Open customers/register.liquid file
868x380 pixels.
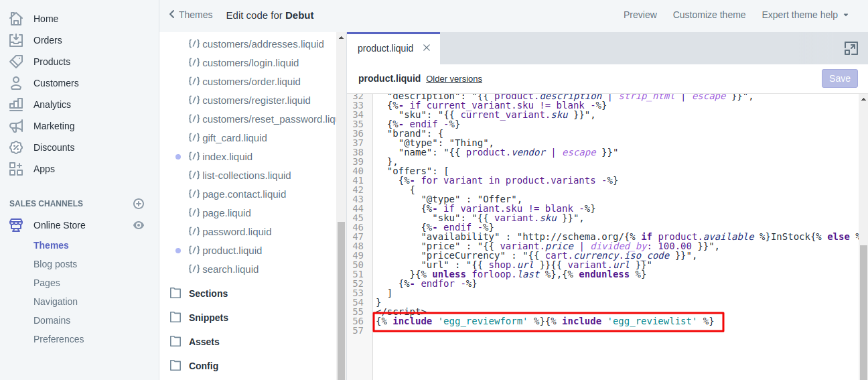[257, 101]
